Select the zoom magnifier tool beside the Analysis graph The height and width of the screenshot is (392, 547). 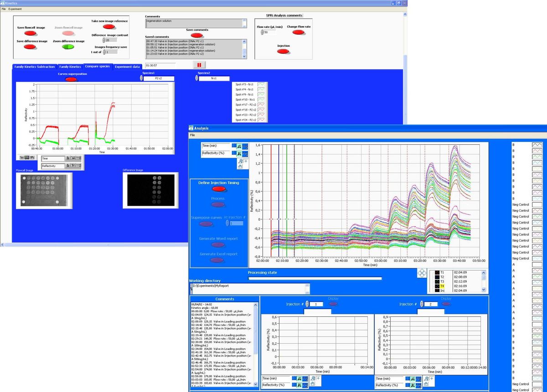[240, 161]
